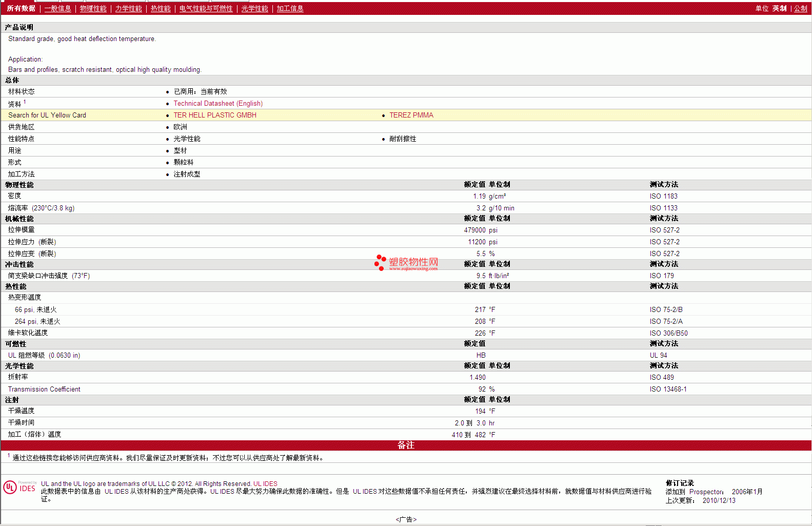Click the 干燥温度 value 194

point(480,411)
